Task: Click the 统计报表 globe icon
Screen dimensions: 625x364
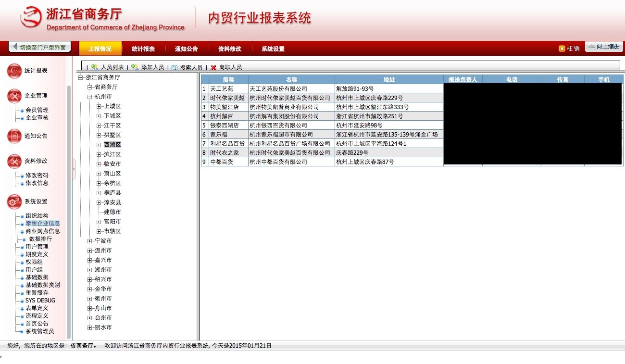Action: (x=14, y=71)
